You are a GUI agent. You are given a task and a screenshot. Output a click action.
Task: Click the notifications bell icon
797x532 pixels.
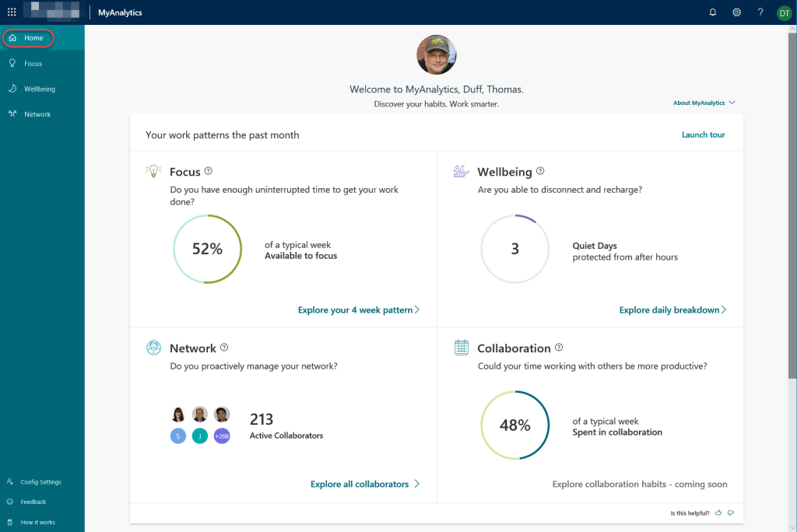tap(712, 12)
